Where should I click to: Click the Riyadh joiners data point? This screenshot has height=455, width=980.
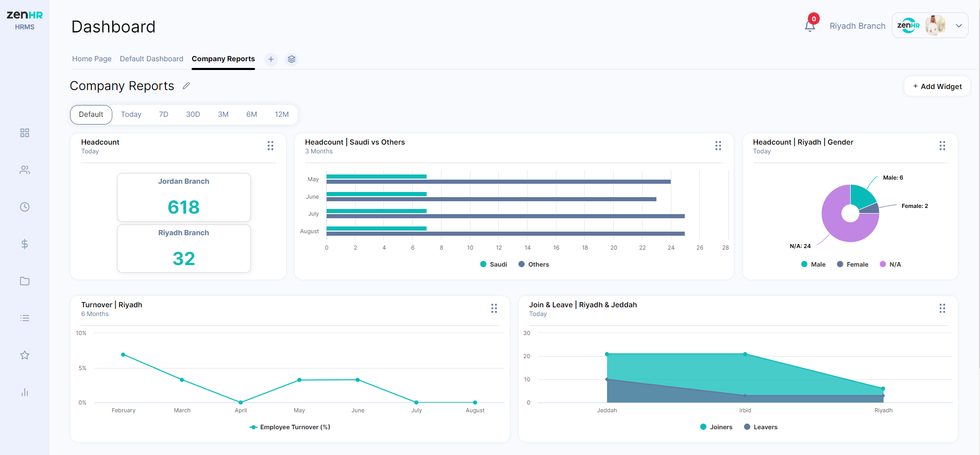[x=883, y=389]
